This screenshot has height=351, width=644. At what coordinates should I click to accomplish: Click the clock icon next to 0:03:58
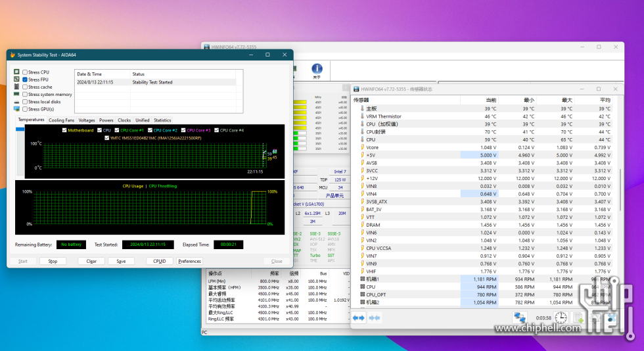point(561,317)
